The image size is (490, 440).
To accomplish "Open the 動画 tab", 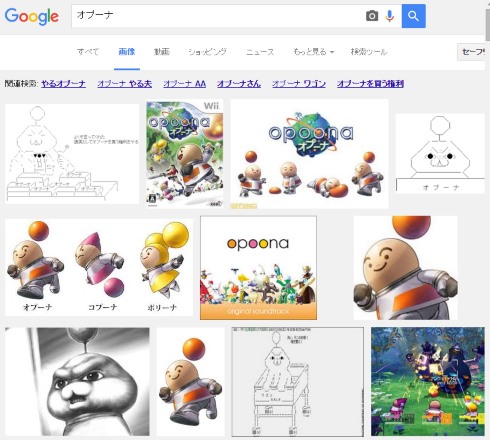I will tap(162, 52).
